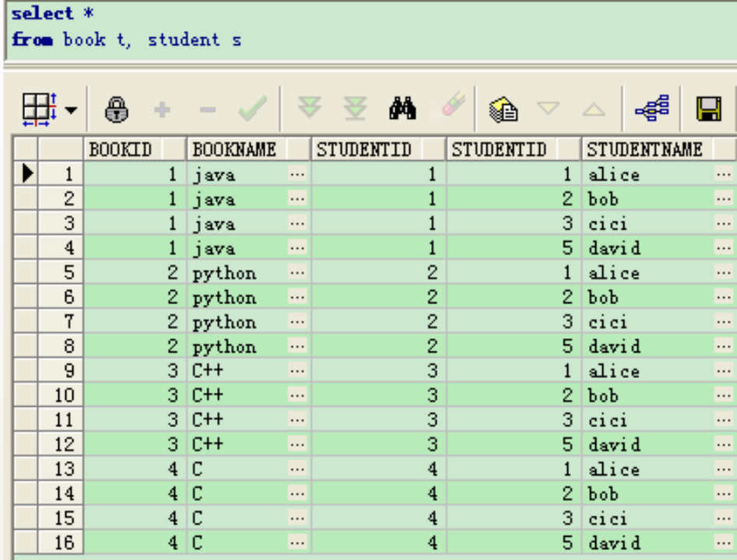Click the delete record minus icon

coord(208,110)
